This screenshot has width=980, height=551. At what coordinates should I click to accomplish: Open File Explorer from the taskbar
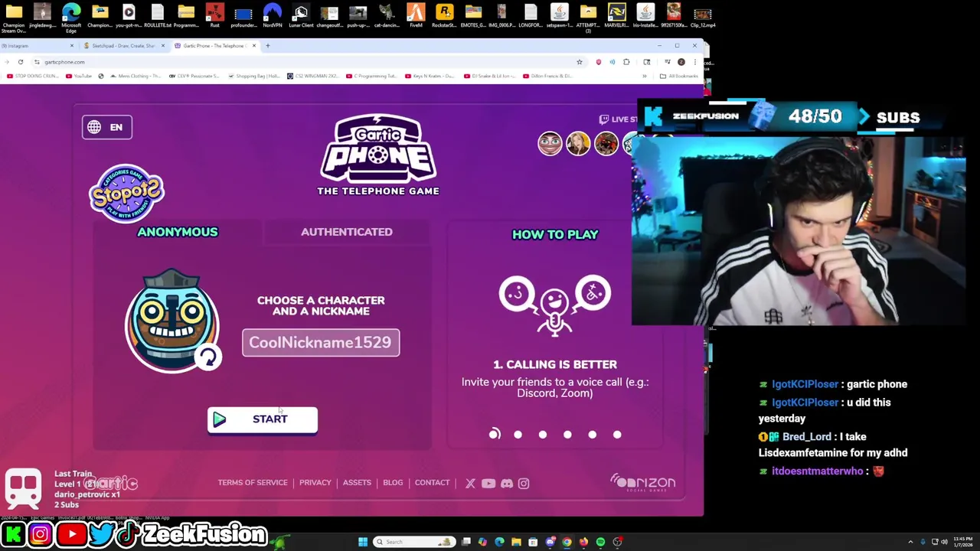[516, 542]
